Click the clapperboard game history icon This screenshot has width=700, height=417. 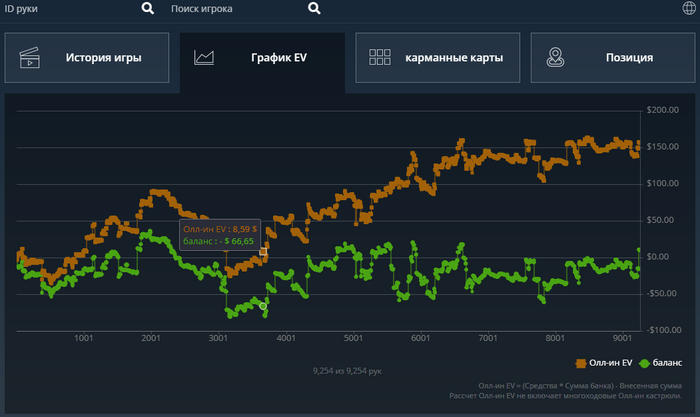(29, 58)
